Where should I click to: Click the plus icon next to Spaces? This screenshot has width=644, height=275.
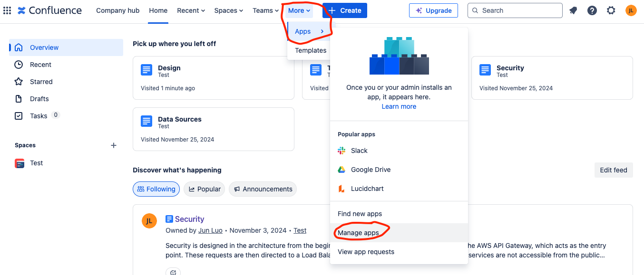[x=114, y=145]
